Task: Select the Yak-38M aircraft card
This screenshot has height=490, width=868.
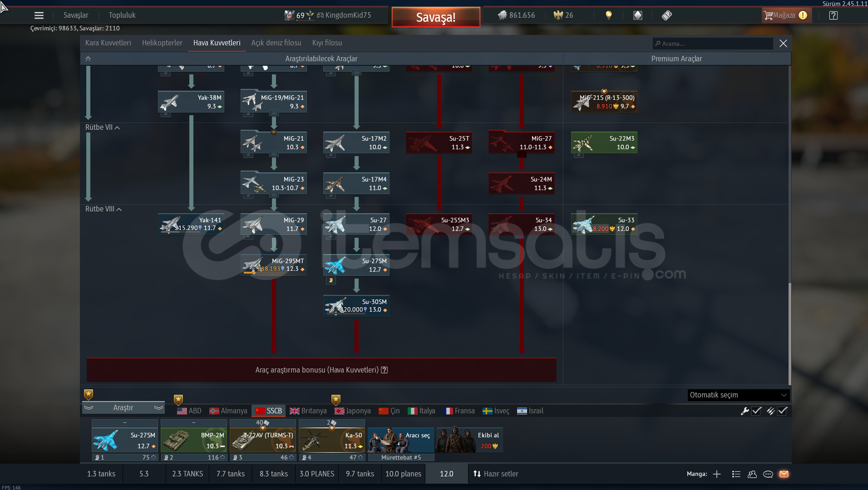Action: coord(191,102)
